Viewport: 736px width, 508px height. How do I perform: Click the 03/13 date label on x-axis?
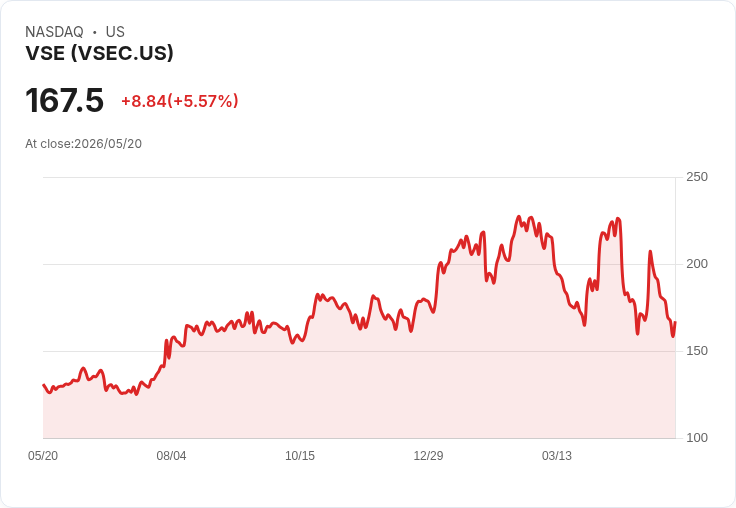click(x=557, y=455)
